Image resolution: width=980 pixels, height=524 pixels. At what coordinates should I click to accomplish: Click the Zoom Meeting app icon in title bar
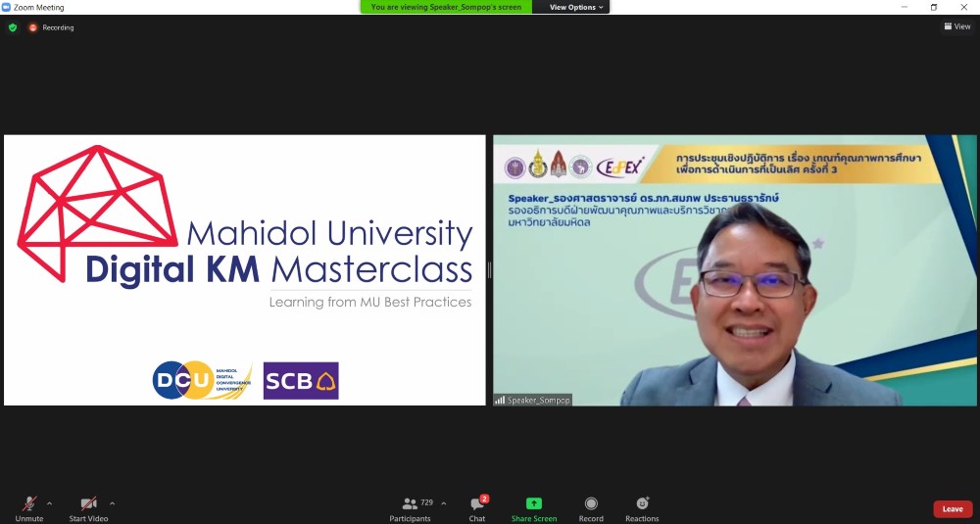[x=6, y=7]
